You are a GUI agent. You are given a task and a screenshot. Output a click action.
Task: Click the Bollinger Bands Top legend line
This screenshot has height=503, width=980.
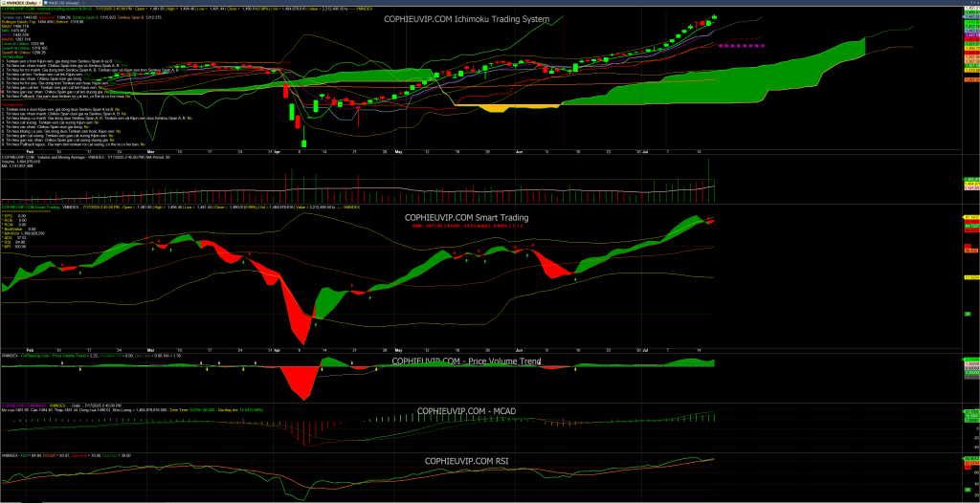(x=42, y=22)
